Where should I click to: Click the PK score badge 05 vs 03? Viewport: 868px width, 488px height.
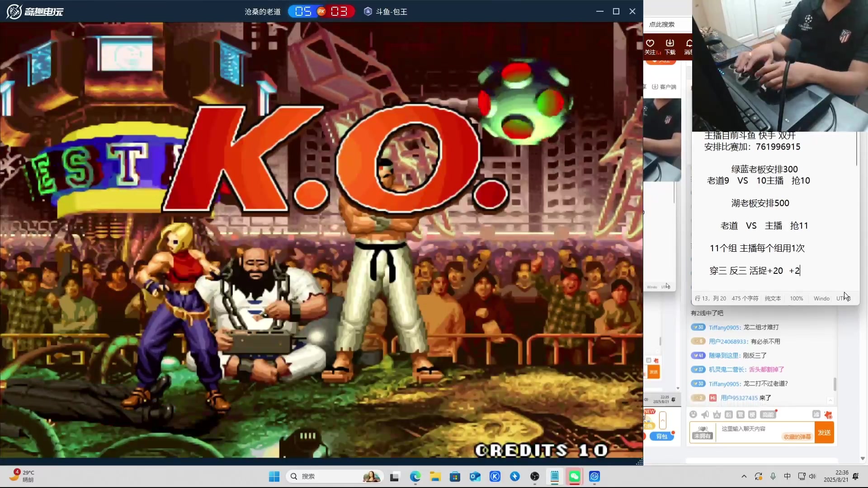tap(321, 11)
